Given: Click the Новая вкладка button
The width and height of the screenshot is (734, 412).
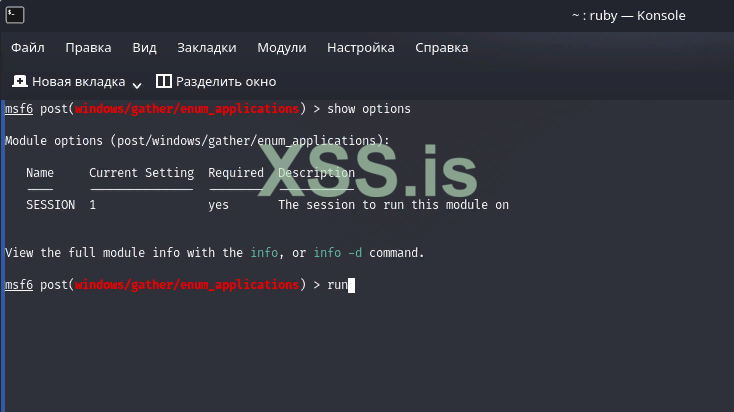Looking at the screenshot, I should 69,82.
